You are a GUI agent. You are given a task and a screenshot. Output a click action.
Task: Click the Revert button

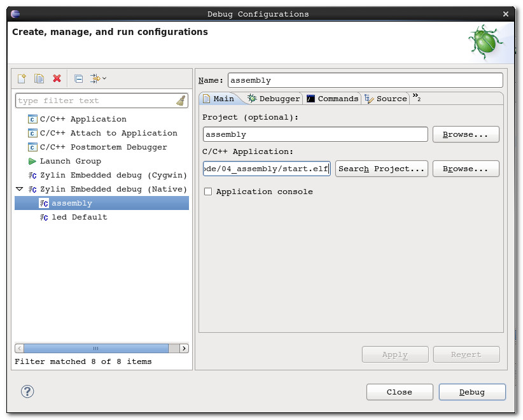coord(466,354)
